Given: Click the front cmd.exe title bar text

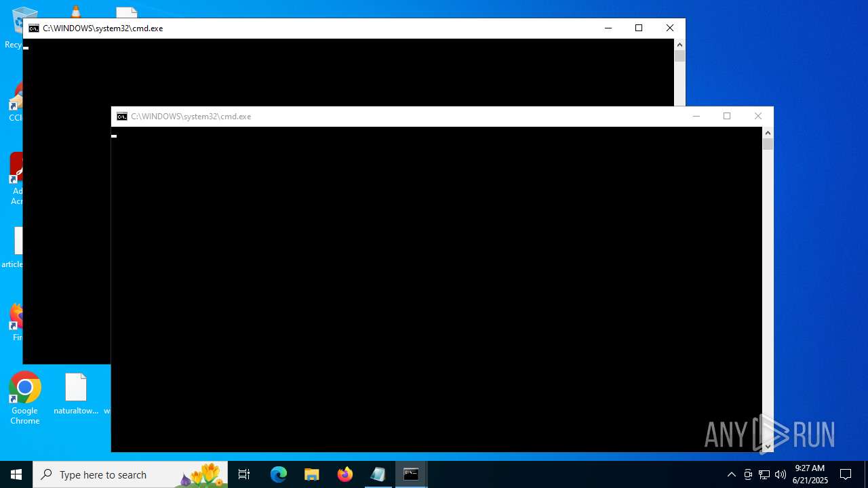Looking at the screenshot, I should click(191, 117).
